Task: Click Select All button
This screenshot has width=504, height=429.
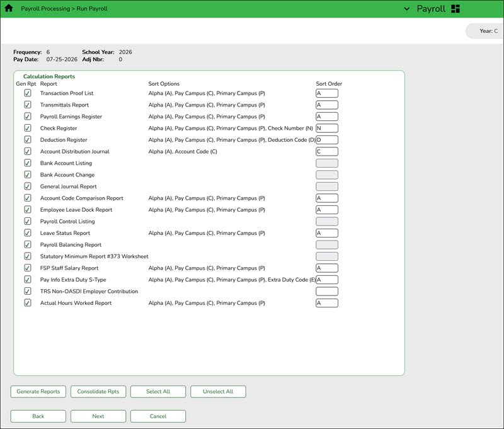Action: [158, 391]
